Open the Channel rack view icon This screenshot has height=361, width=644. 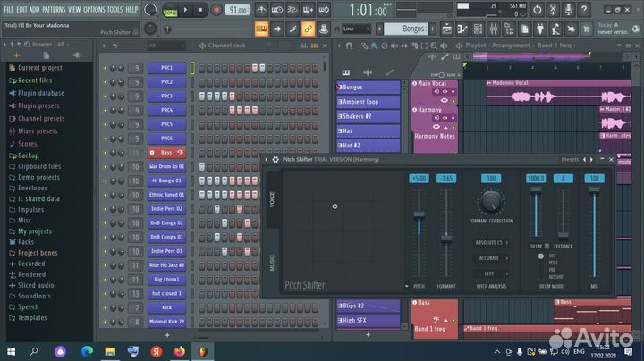click(478, 29)
